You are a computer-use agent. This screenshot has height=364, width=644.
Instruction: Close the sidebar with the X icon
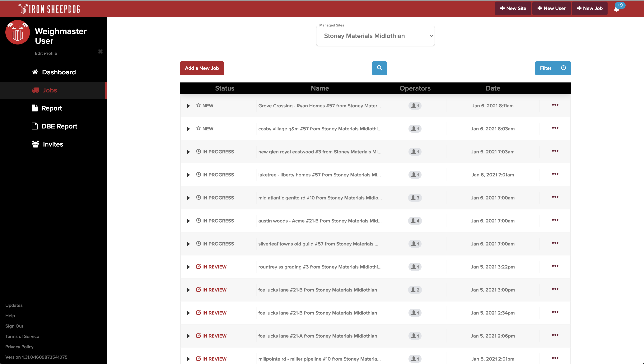click(x=100, y=52)
